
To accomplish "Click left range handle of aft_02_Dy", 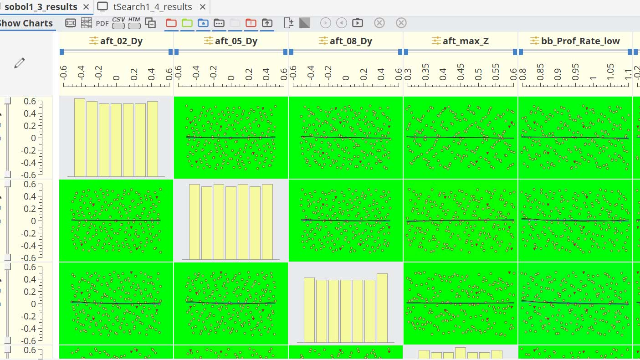I will point(62,52).
